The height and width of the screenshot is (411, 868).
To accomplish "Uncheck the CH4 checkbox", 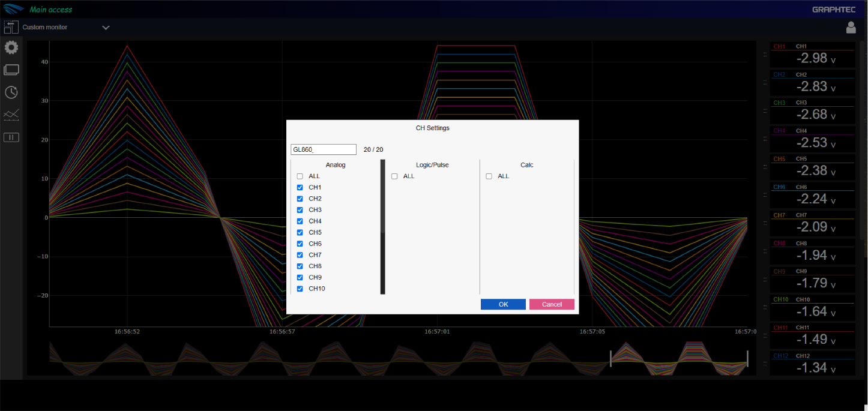I will click(x=300, y=221).
